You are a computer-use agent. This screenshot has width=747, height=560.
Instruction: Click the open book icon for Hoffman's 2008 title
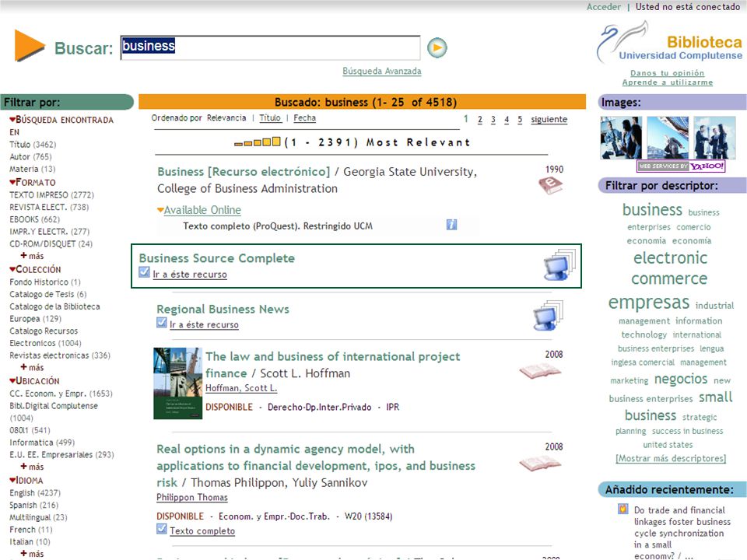coord(540,371)
